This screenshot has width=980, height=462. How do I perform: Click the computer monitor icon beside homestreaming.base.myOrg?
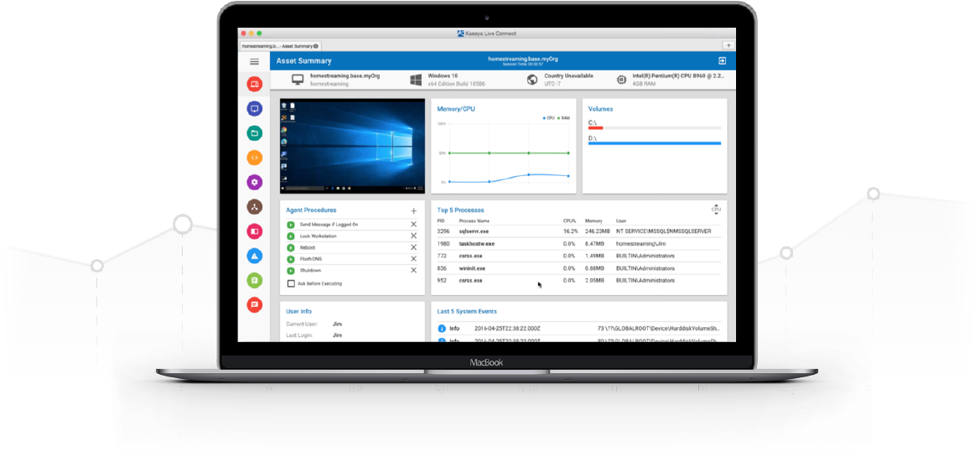click(x=298, y=80)
